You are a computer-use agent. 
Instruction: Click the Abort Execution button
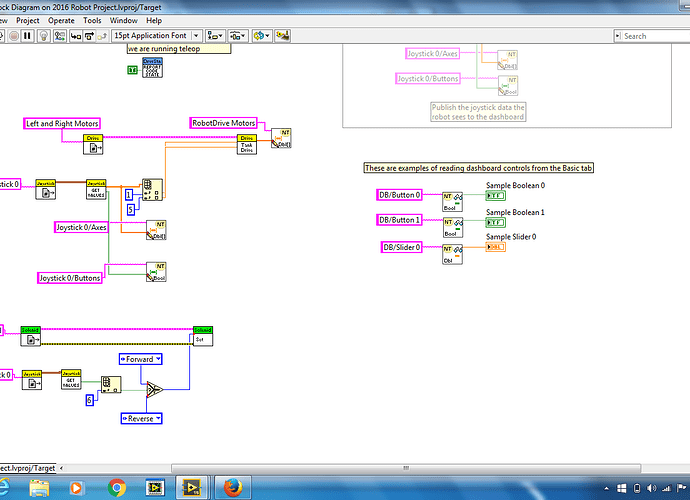click(x=14, y=36)
